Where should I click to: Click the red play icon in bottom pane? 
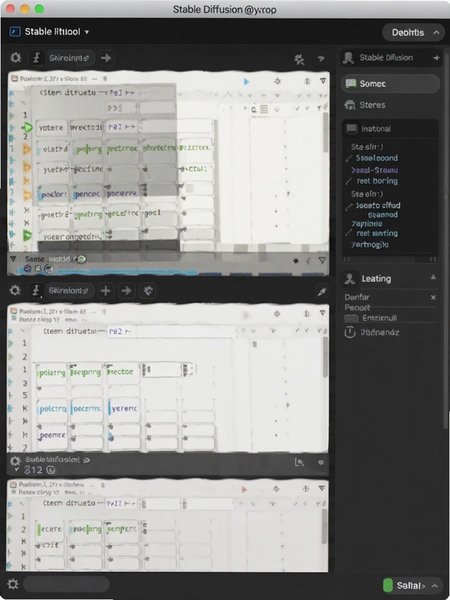[245, 489]
